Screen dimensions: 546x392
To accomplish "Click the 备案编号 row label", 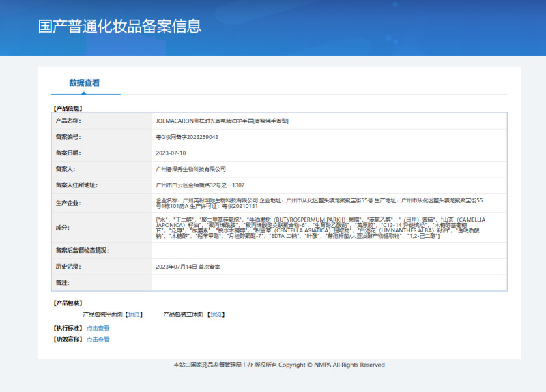I will pos(68,137).
